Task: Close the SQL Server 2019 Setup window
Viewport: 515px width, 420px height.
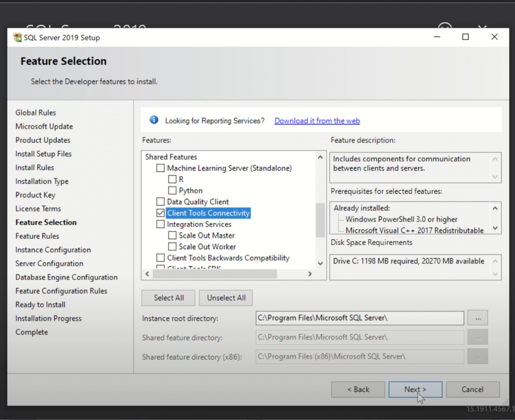Action: click(494, 37)
